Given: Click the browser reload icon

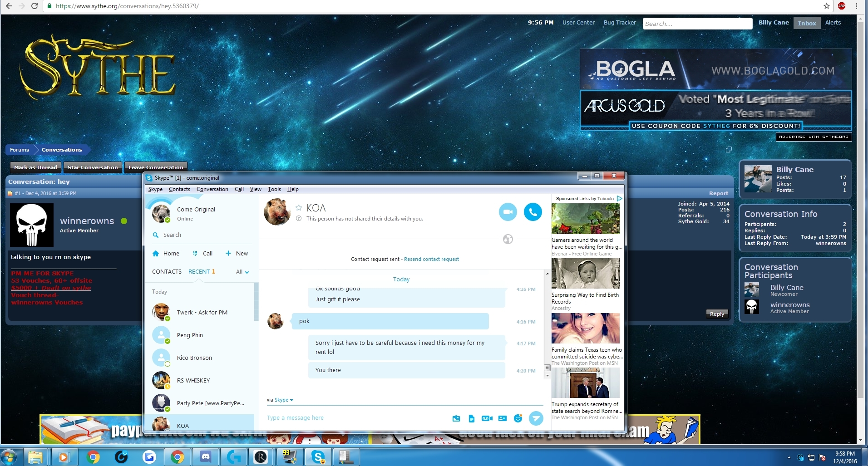Looking at the screenshot, I should [x=35, y=6].
